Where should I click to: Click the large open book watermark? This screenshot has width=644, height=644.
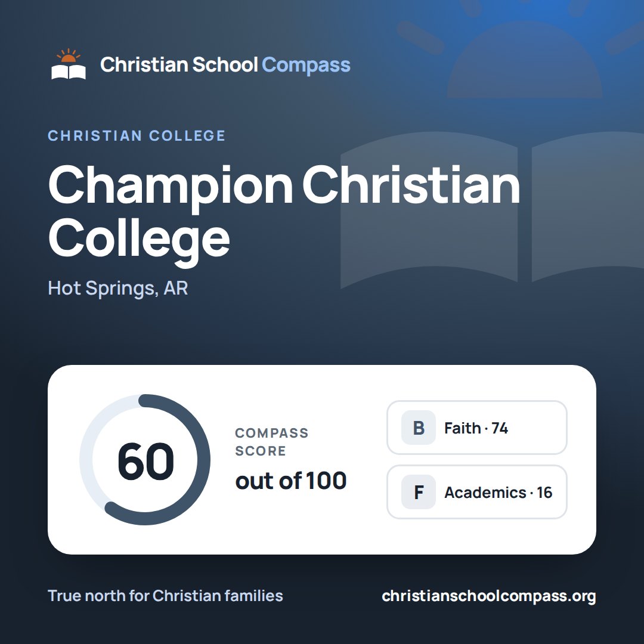pyautogui.click(x=492, y=210)
